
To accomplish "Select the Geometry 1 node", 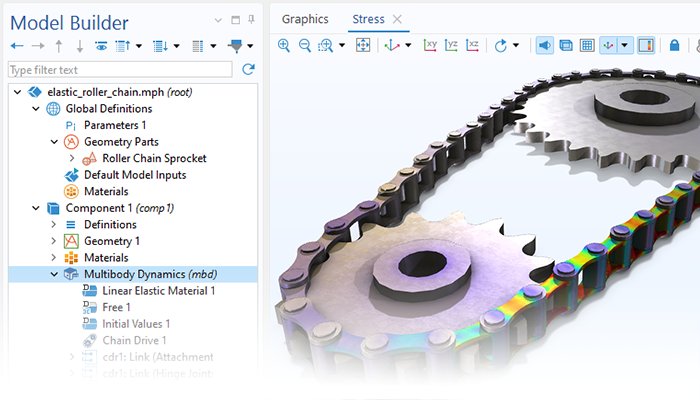I will click(112, 241).
